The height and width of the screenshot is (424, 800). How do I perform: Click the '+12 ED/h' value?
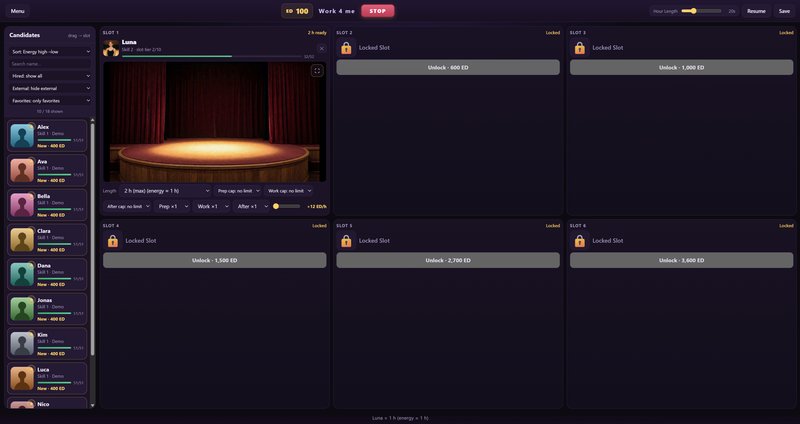pyautogui.click(x=317, y=207)
